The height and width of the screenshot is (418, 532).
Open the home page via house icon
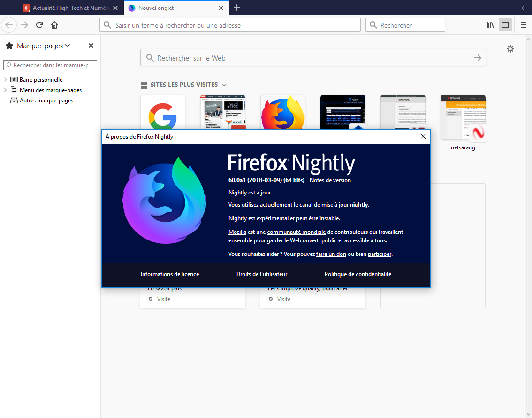pos(54,25)
